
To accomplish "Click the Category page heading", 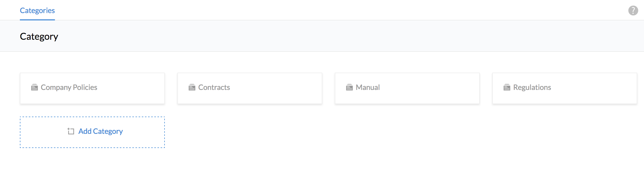I will [x=39, y=37].
